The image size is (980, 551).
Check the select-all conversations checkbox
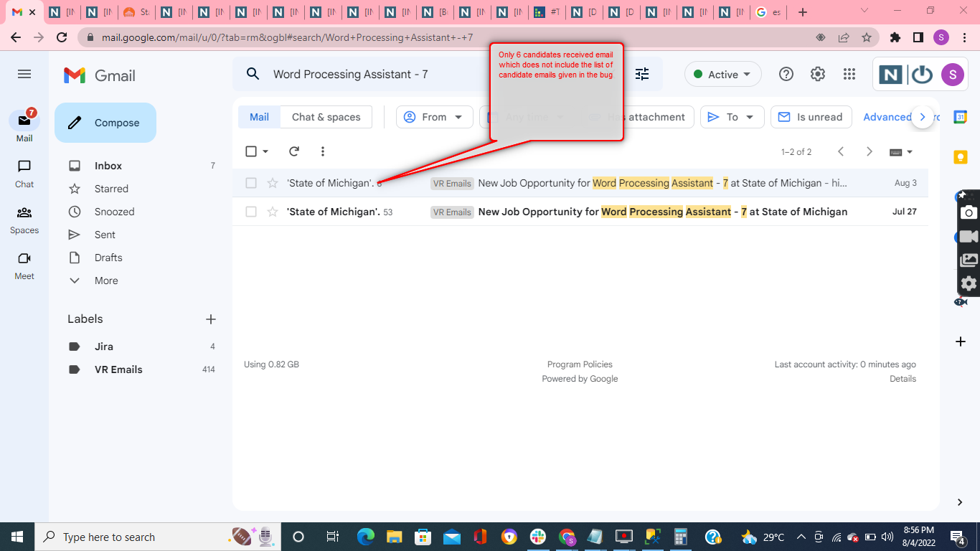coord(250,151)
